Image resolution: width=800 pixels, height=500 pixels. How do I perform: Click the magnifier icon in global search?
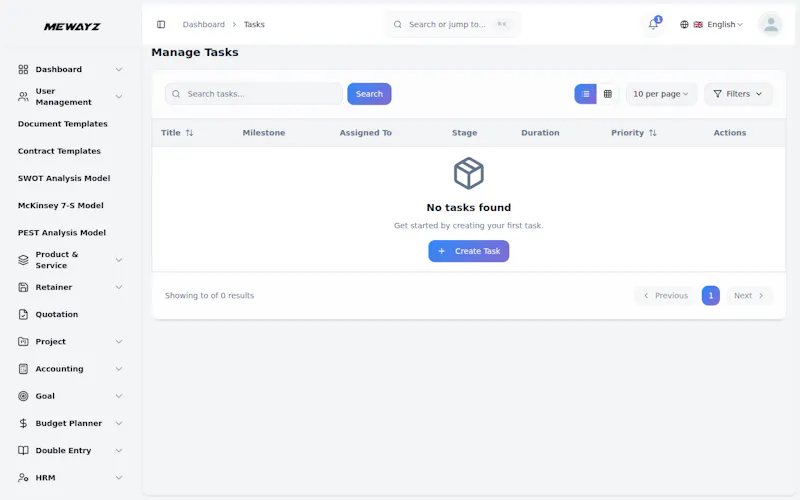tap(397, 24)
